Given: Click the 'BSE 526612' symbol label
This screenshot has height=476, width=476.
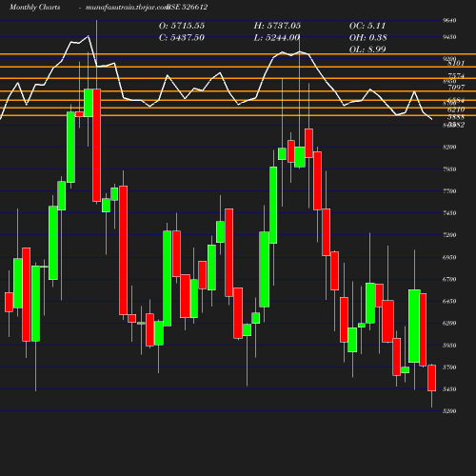Looking at the screenshot, I should [x=188, y=7].
